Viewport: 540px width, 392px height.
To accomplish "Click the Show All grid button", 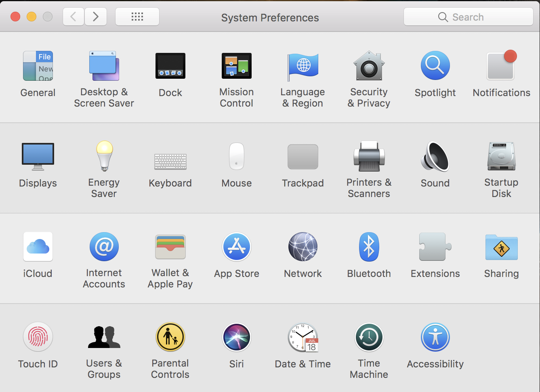I will click(137, 17).
